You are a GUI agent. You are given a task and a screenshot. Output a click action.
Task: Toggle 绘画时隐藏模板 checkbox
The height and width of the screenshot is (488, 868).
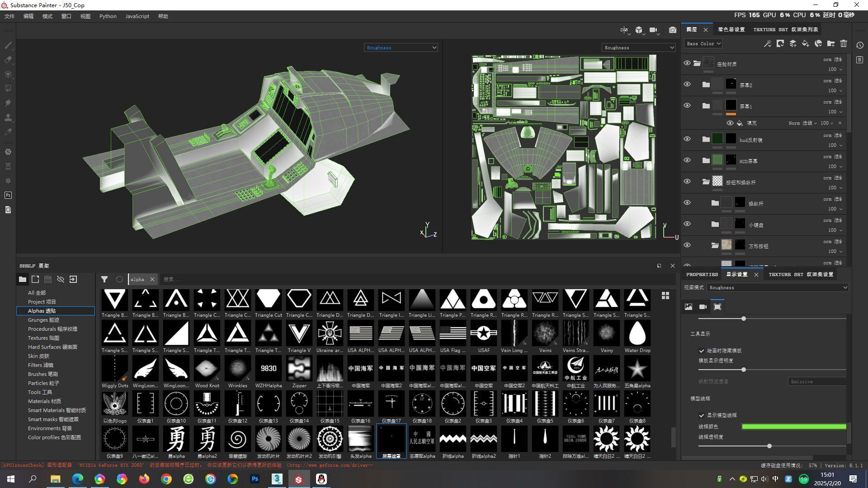(702, 351)
